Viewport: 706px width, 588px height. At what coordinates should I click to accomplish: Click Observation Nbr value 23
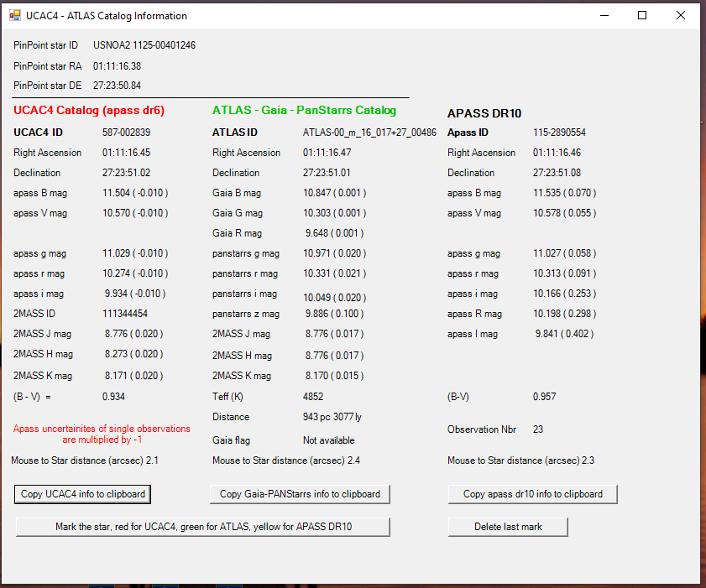pyautogui.click(x=538, y=429)
